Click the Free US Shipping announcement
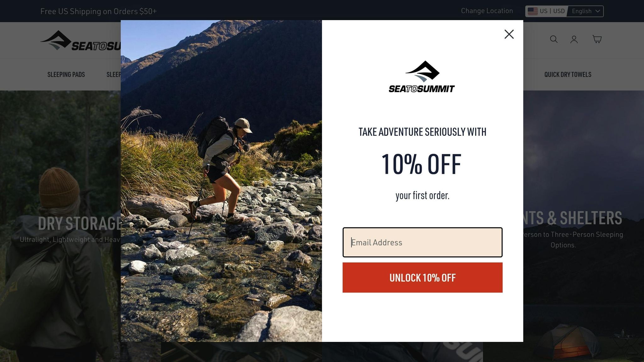 98,11
